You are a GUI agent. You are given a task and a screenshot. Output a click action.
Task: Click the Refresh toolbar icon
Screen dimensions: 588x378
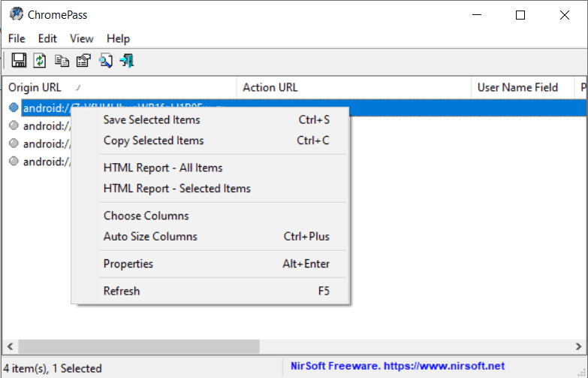point(41,61)
